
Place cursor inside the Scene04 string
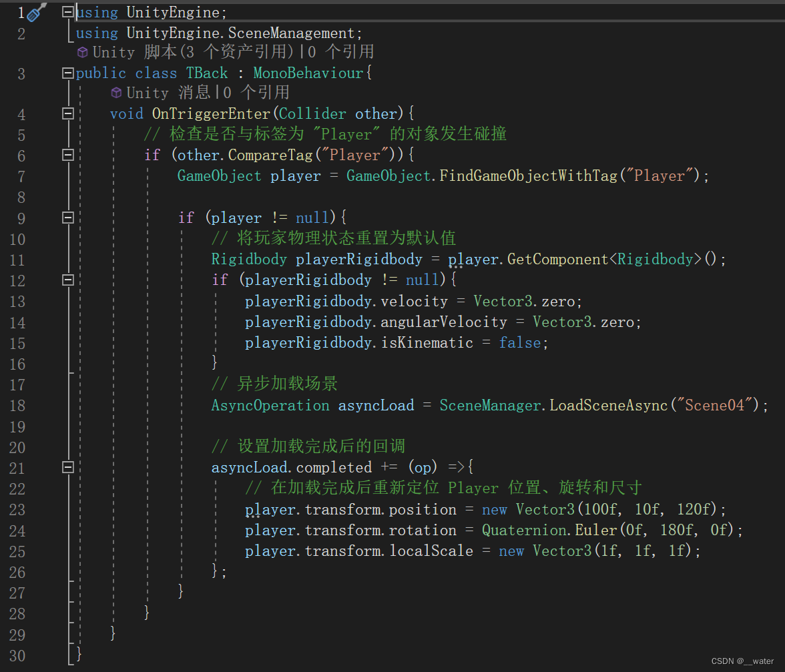(717, 405)
